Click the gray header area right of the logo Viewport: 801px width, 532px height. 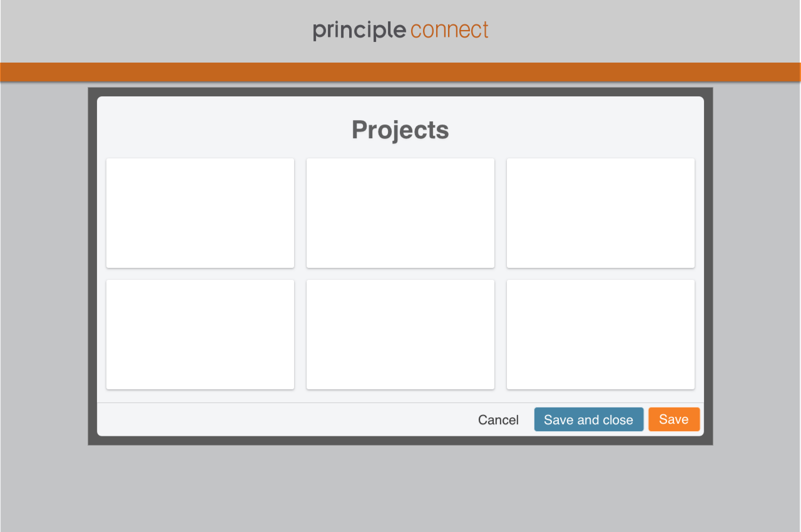(645, 31)
